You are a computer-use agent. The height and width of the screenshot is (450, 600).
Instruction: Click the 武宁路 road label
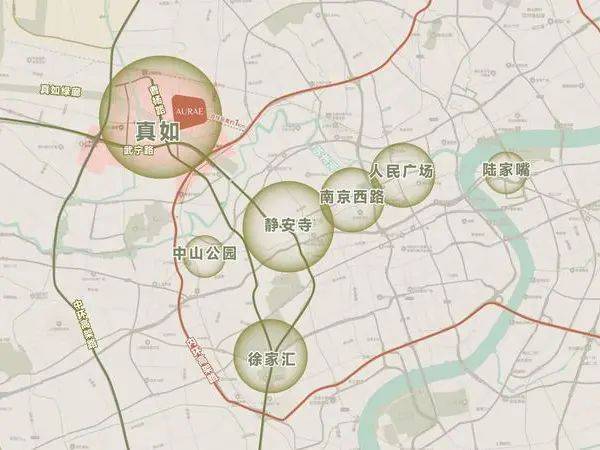139,150
